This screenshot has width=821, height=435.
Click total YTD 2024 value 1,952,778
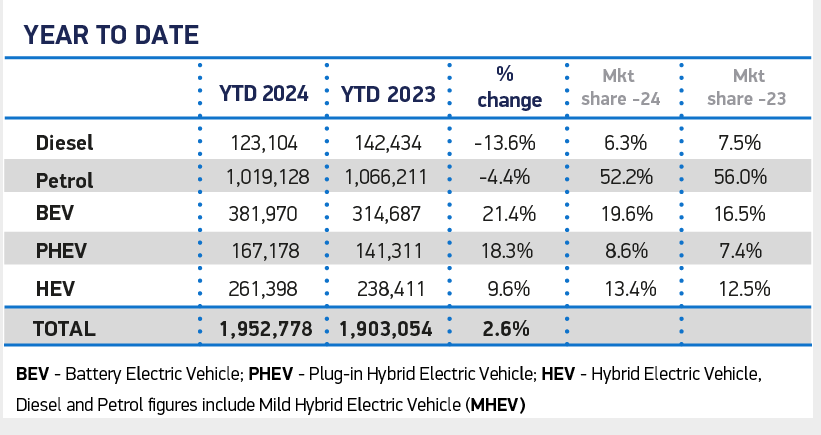266,329
